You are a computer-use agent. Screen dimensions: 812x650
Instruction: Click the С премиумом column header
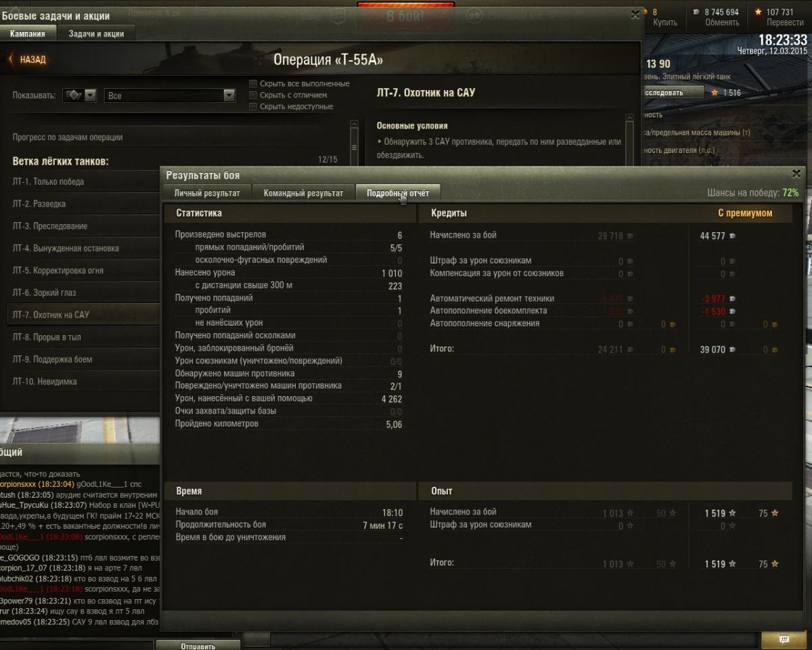point(745,213)
